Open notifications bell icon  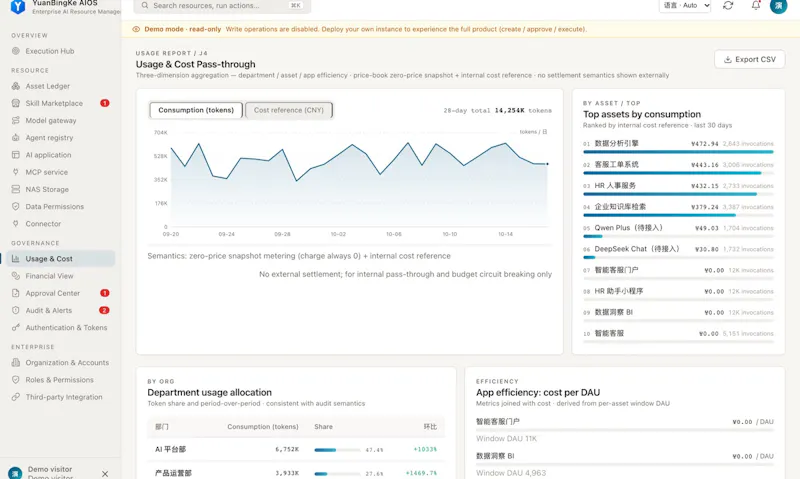click(756, 6)
